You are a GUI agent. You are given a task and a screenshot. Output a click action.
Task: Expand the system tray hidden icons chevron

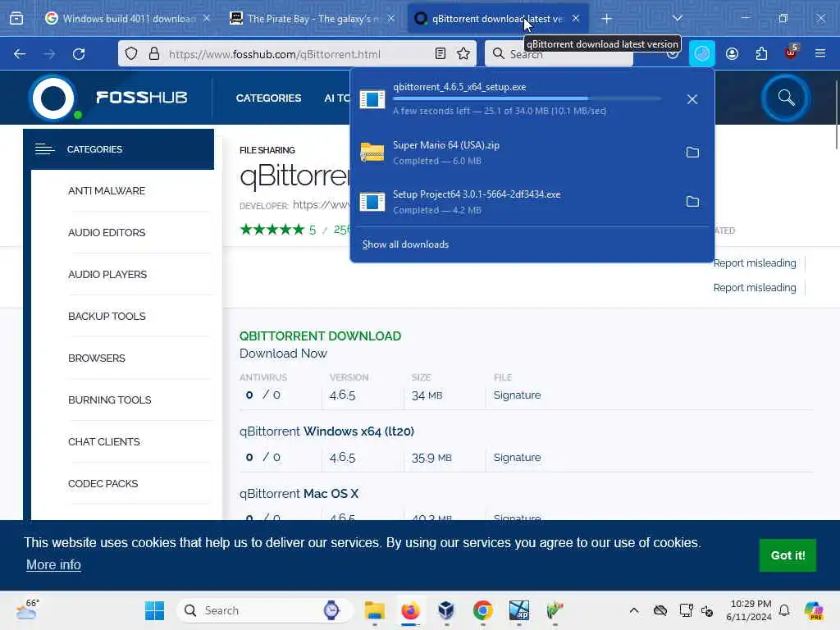[634, 610]
